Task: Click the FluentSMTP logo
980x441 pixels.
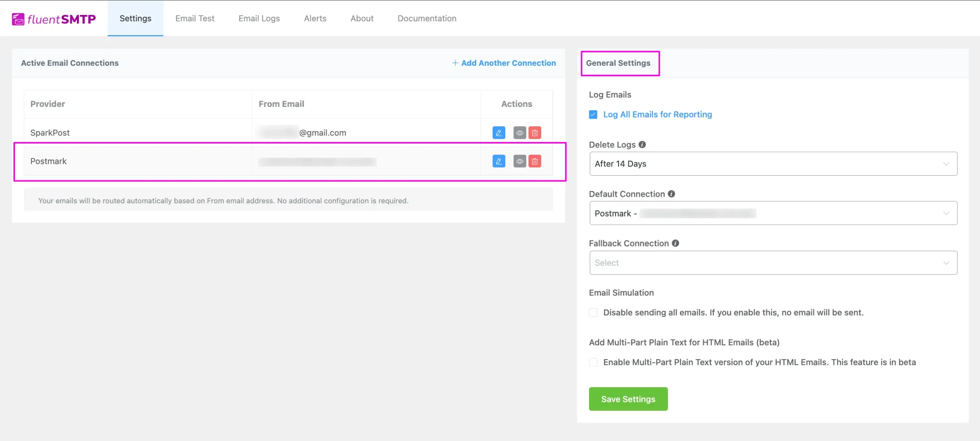Action: click(x=54, y=19)
